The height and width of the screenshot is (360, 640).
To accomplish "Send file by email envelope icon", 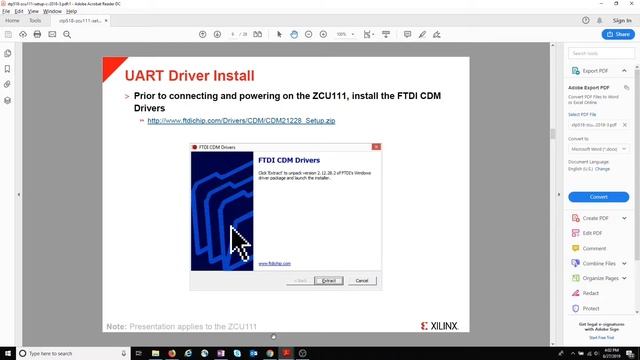I will point(52,35).
